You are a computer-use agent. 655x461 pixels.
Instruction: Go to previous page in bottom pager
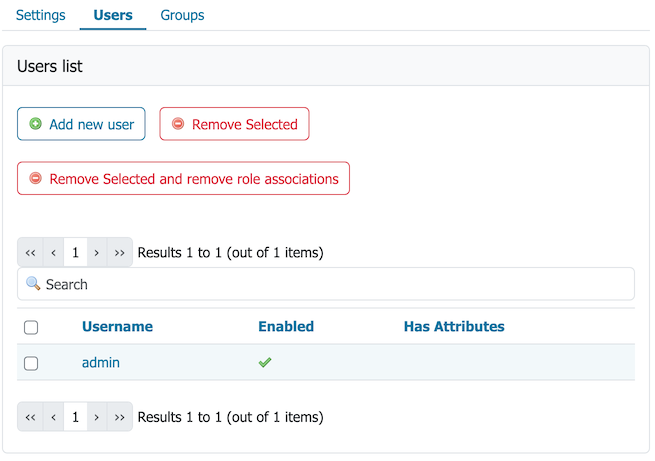(x=53, y=417)
